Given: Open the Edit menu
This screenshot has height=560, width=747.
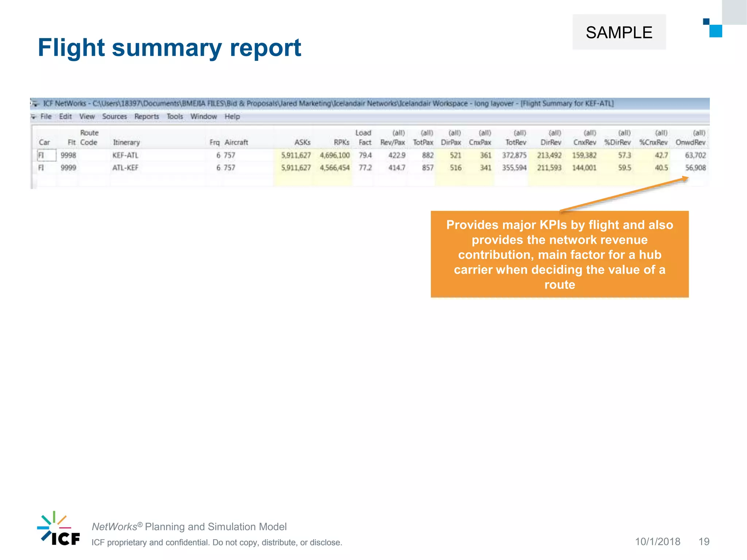Looking at the screenshot, I should coord(65,117).
